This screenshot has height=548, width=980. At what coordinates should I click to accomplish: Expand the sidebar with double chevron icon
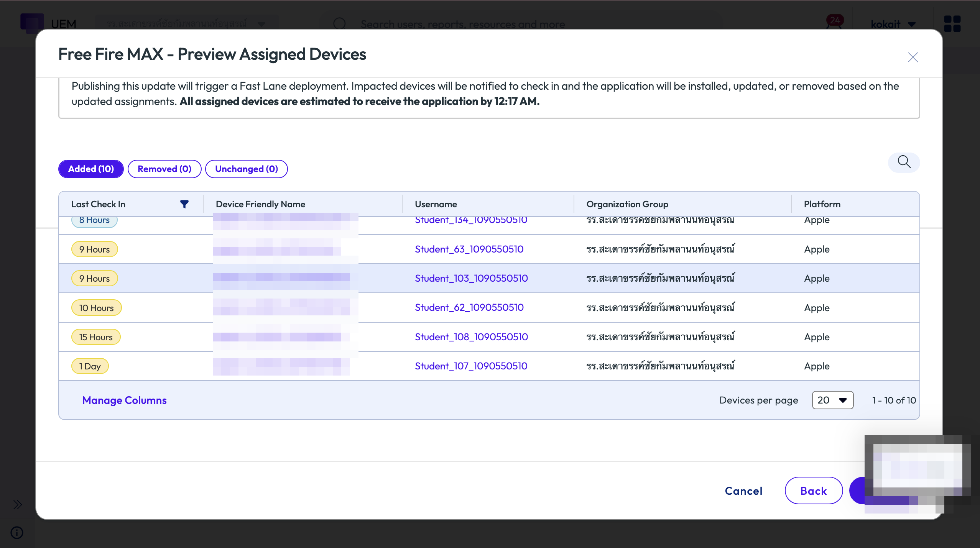[17, 504]
